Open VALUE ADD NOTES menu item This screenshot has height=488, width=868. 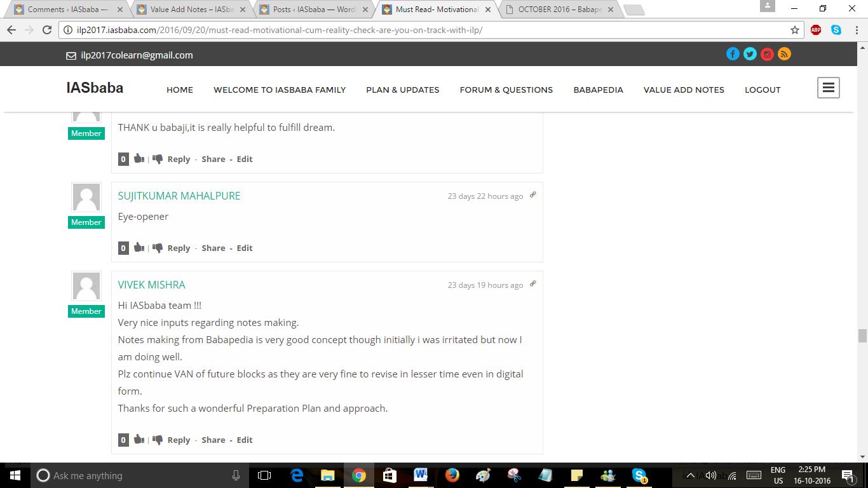tap(684, 90)
